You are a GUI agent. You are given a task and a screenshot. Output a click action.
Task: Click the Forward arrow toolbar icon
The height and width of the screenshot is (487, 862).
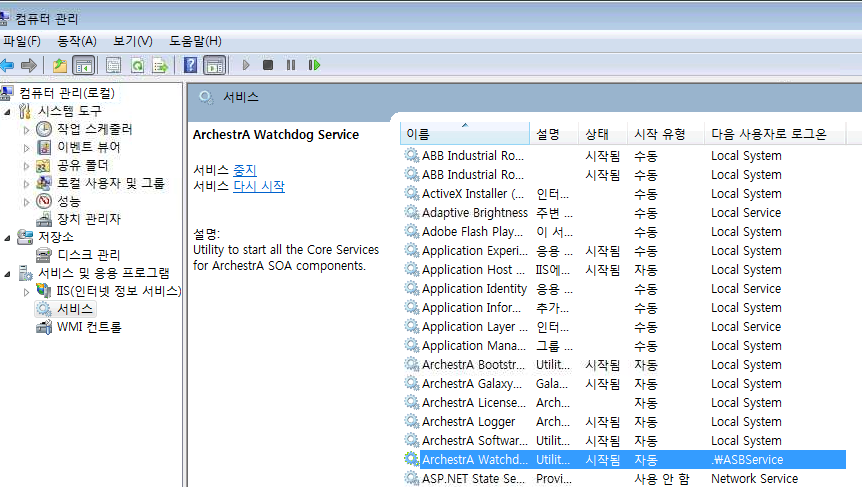point(29,65)
